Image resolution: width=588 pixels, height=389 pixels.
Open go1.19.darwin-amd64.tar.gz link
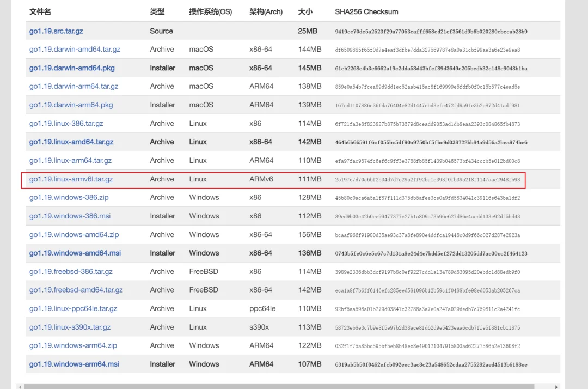[x=75, y=50]
